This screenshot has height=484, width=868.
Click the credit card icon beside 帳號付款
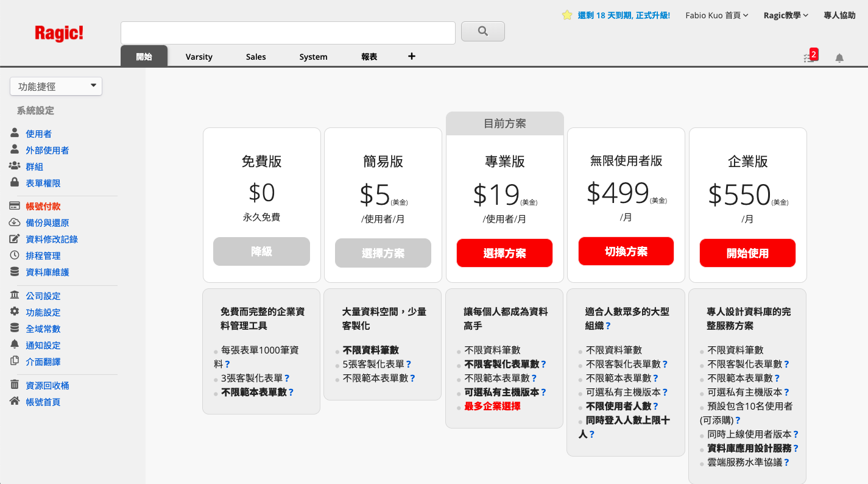click(x=15, y=206)
